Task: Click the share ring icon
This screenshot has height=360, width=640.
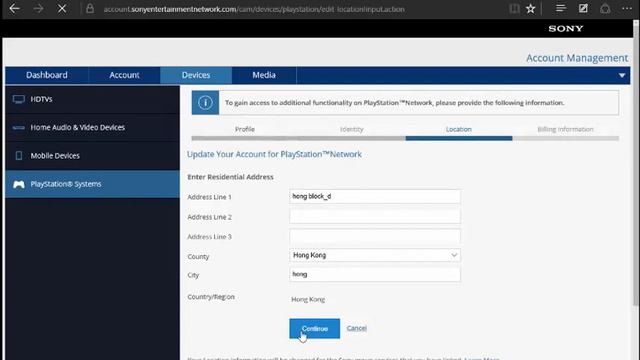Action: (x=605, y=9)
